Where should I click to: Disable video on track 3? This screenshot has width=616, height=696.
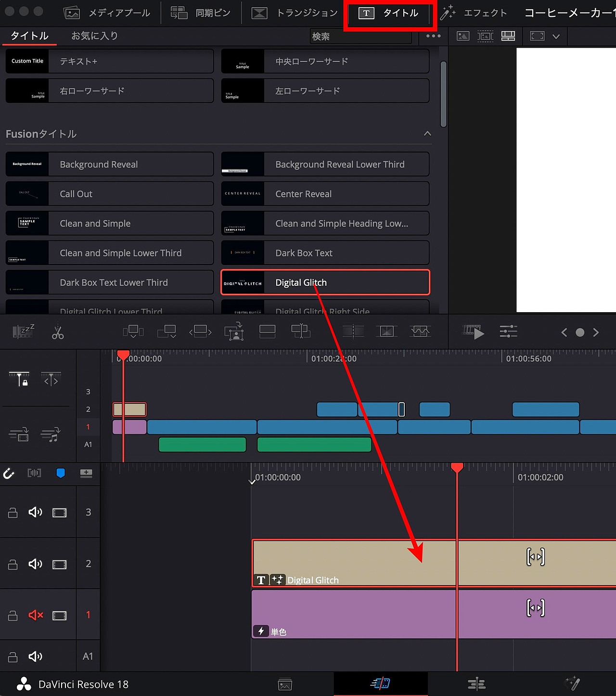(x=60, y=513)
